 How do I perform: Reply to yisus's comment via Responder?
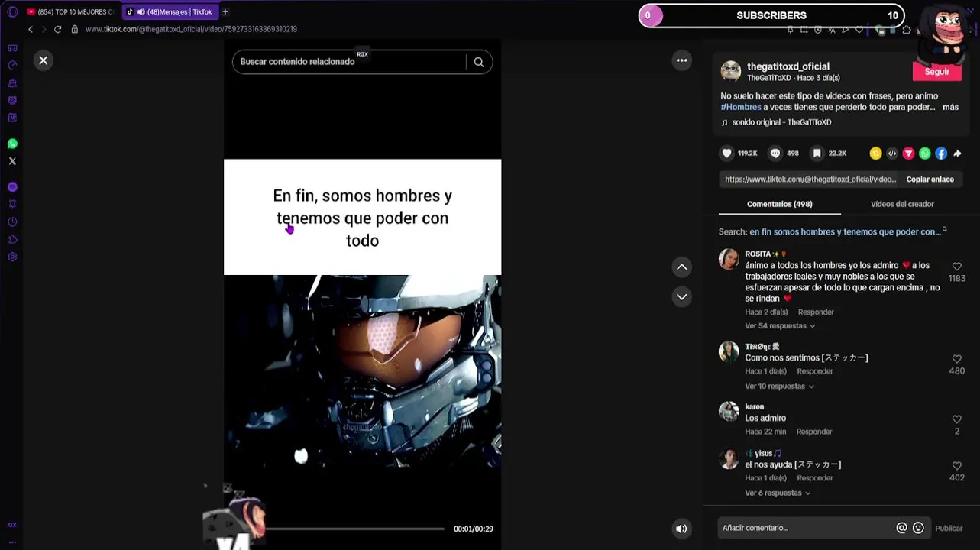tap(815, 478)
